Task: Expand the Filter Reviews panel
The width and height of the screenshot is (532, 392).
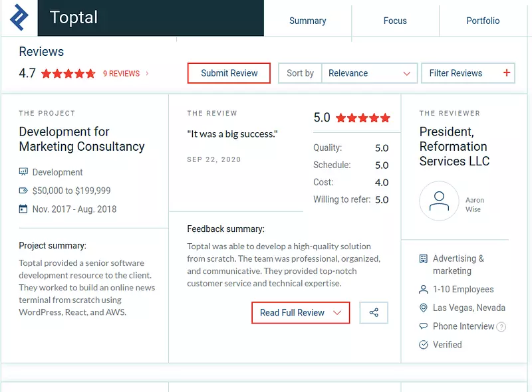Action: (468, 73)
